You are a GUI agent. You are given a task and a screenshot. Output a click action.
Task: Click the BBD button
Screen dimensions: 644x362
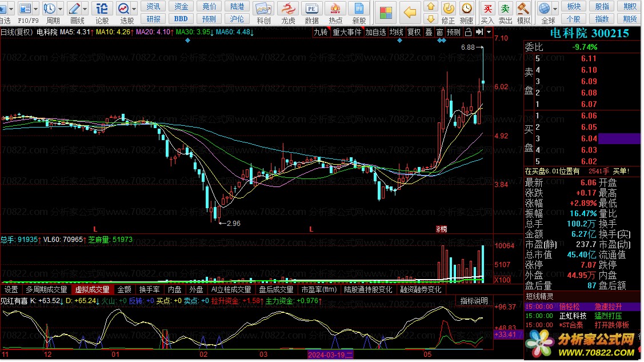pyautogui.click(x=181, y=19)
